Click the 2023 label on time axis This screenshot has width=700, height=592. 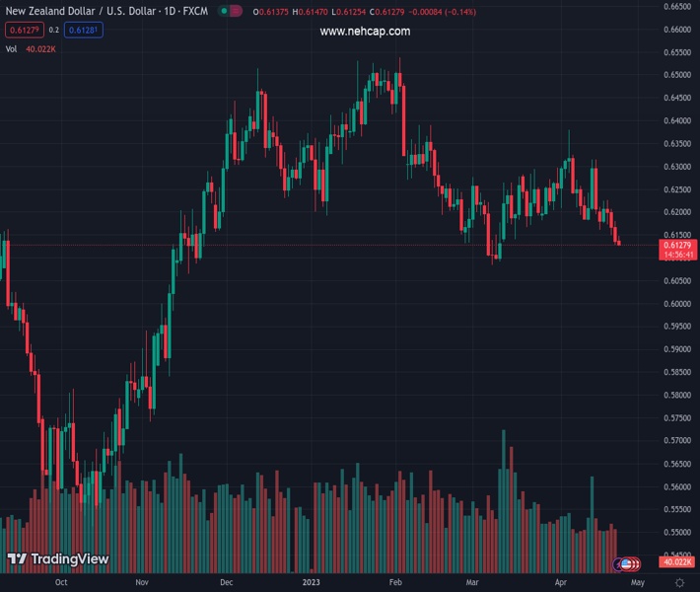click(312, 582)
